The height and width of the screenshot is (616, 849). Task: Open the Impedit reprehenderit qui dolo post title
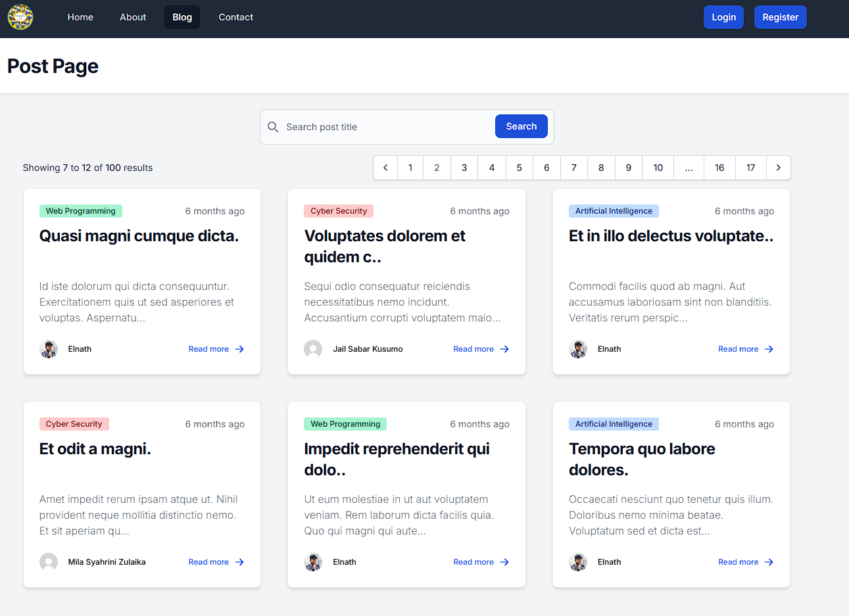coord(397,459)
